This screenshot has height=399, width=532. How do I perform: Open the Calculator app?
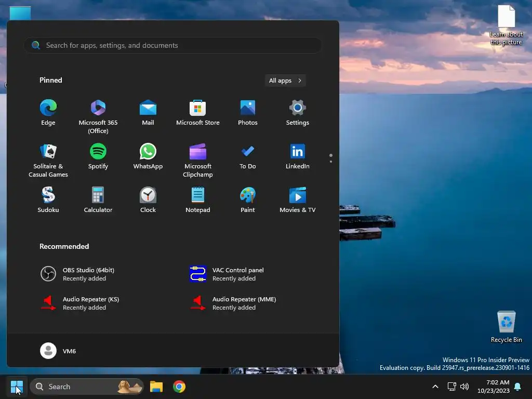98,200
